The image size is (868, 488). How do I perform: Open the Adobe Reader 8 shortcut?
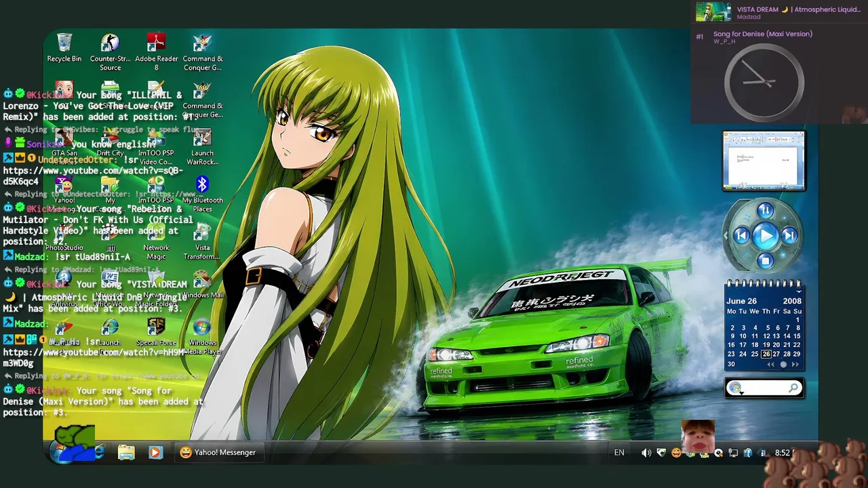coord(156,52)
